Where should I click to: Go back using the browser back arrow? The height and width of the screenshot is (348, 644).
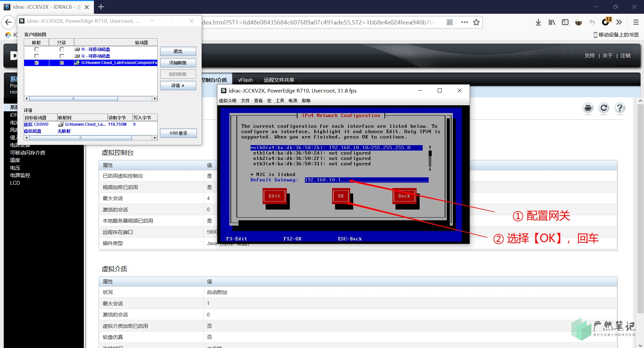pos(8,22)
